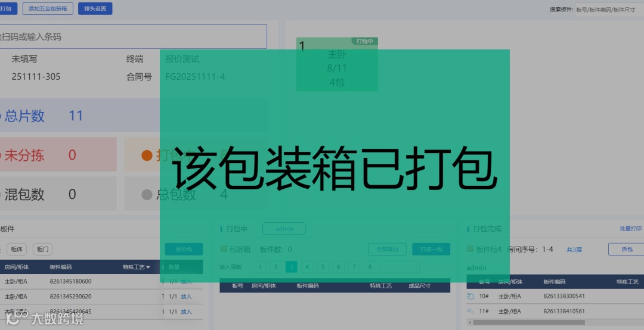Click 放入 for panel 8261345180600
Image resolution: width=644 pixels, height=330 pixels.
(x=187, y=282)
